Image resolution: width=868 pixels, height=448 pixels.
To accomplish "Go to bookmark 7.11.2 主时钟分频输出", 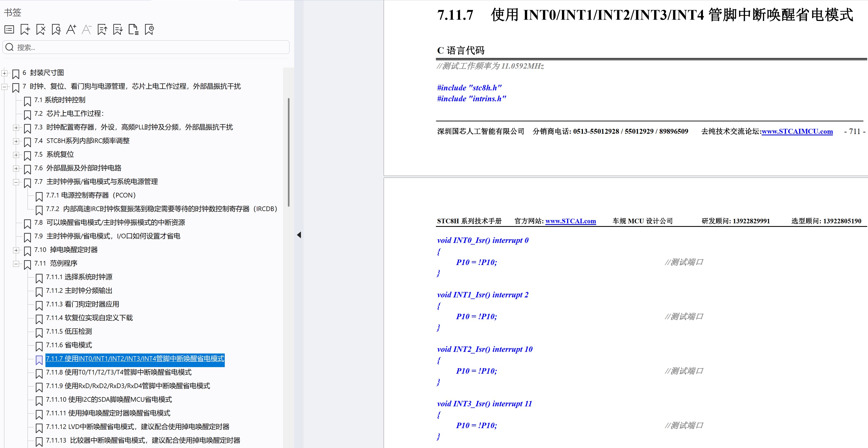I will tap(79, 291).
